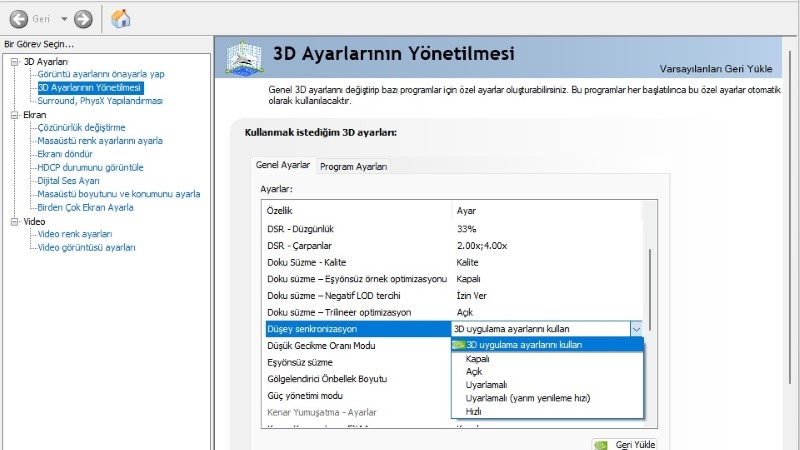Open HDCP durumunu görüntüle
Viewport: 800px width, 450px height.
point(90,167)
